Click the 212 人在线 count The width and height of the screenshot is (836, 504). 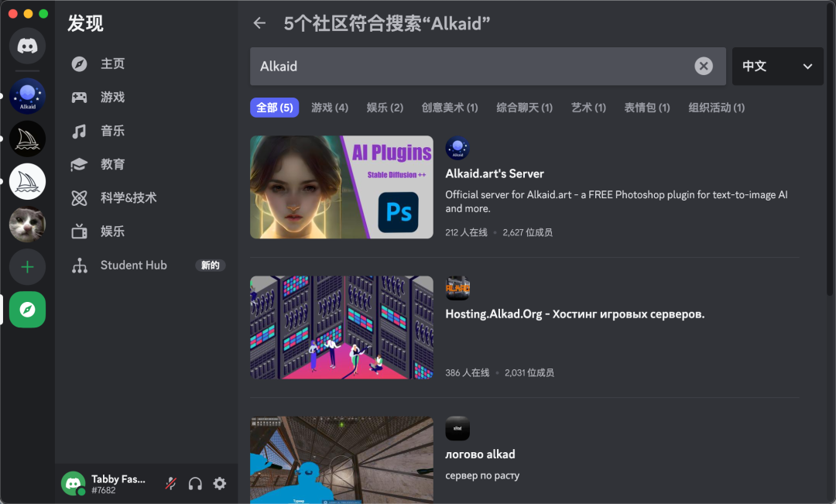point(466,232)
